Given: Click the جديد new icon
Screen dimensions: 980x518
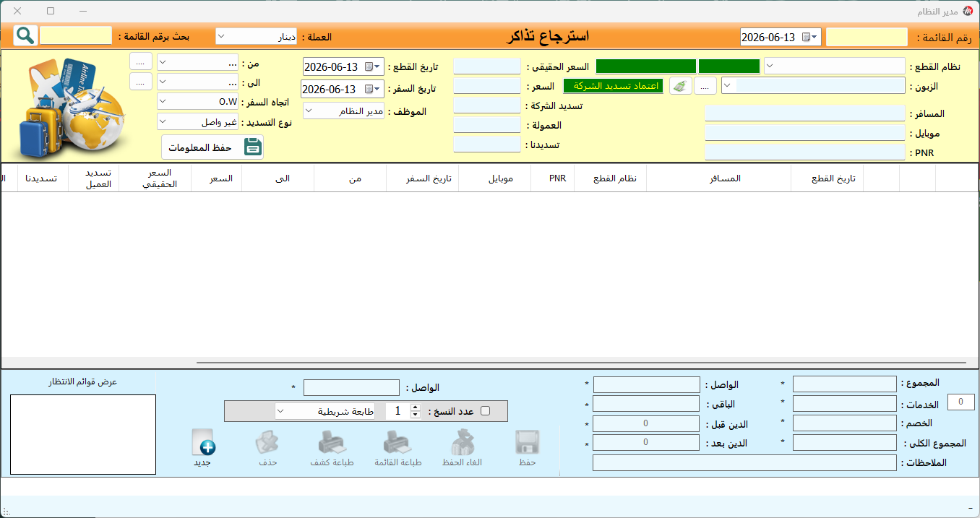Looking at the screenshot, I should pos(202,442).
